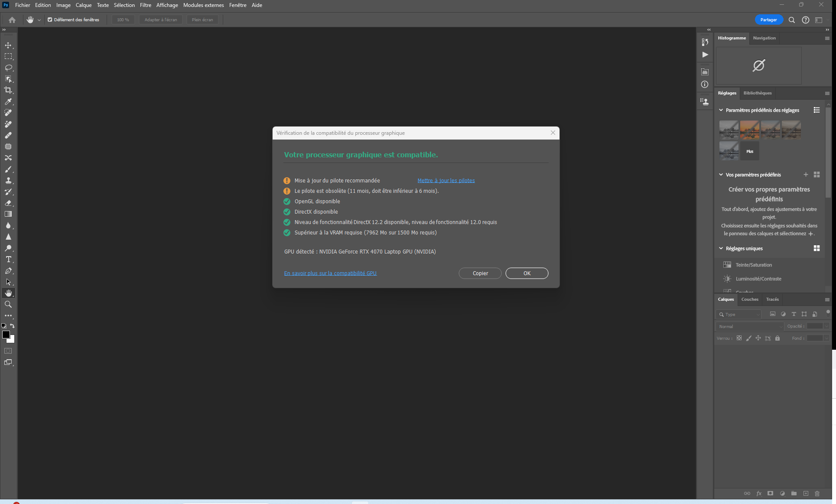Collapse the Réglages uniques section
The image size is (836, 504).
tap(721, 248)
